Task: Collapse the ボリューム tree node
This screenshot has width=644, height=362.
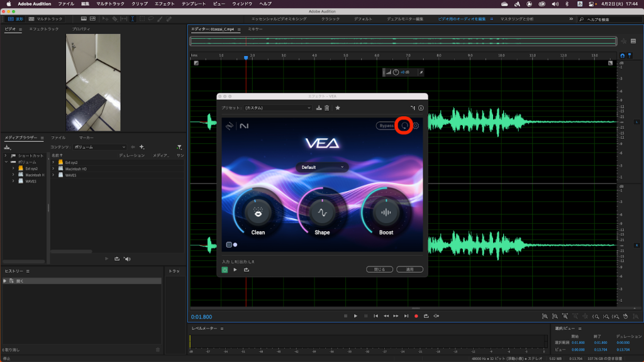Action: click(x=6, y=162)
